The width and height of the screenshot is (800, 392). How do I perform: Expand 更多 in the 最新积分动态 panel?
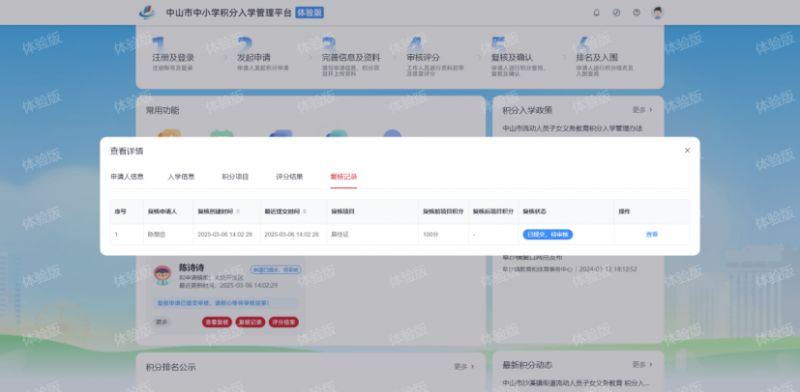pyautogui.click(x=642, y=364)
